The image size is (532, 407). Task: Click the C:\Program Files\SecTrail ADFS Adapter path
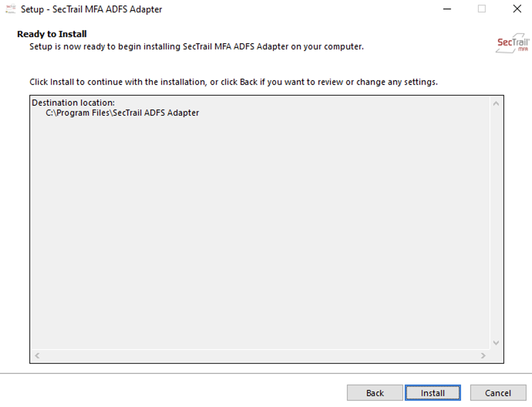coord(122,113)
